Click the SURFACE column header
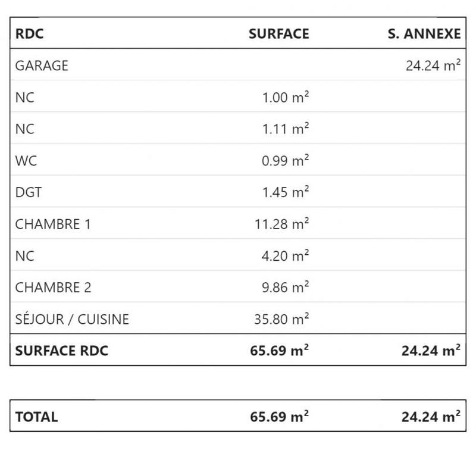This screenshot has width=476, height=456. coord(278,34)
